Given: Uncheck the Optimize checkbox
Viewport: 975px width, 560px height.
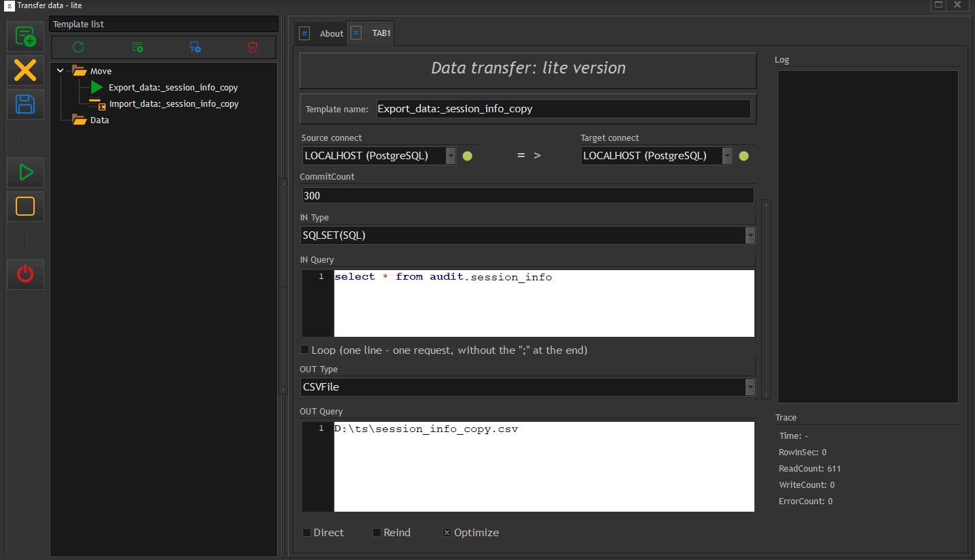Looking at the screenshot, I should 447,533.
